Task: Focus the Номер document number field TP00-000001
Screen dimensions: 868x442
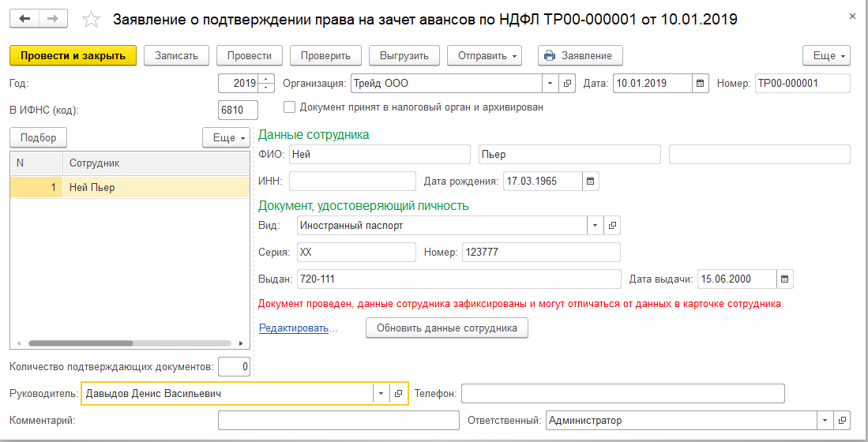Action: pos(802,84)
